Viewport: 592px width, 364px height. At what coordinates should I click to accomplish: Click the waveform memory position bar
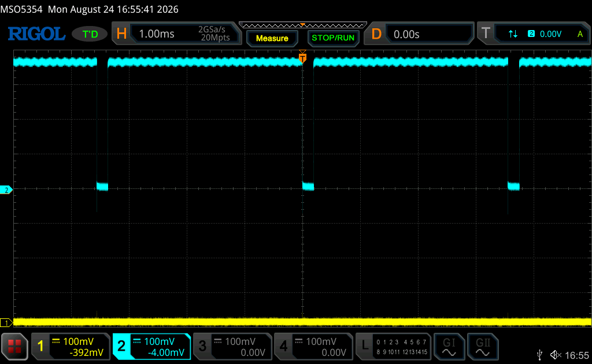tap(303, 25)
